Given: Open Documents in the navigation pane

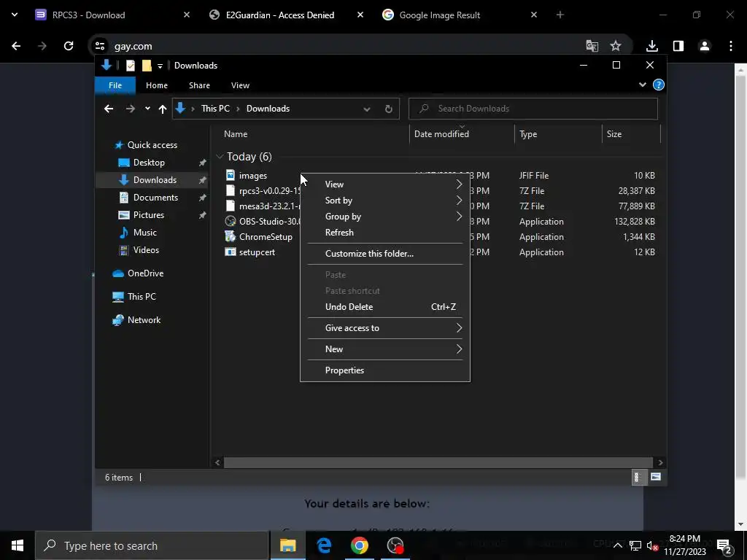Looking at the screenshot, I should 155,198.
